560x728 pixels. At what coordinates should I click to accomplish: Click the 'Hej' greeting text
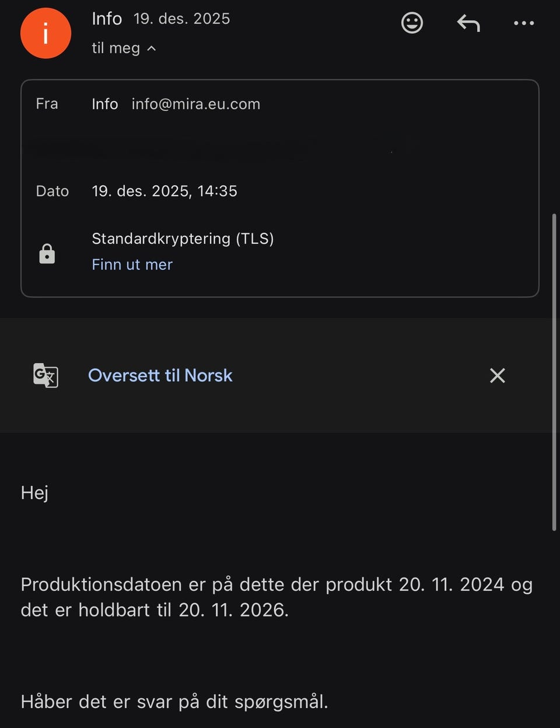[x=34, y=493]
